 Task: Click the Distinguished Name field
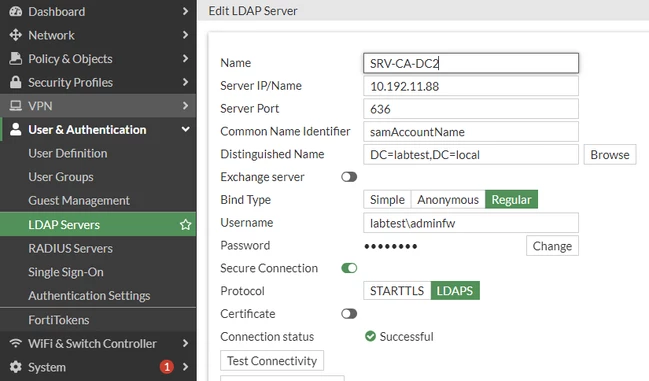point(471,154)
